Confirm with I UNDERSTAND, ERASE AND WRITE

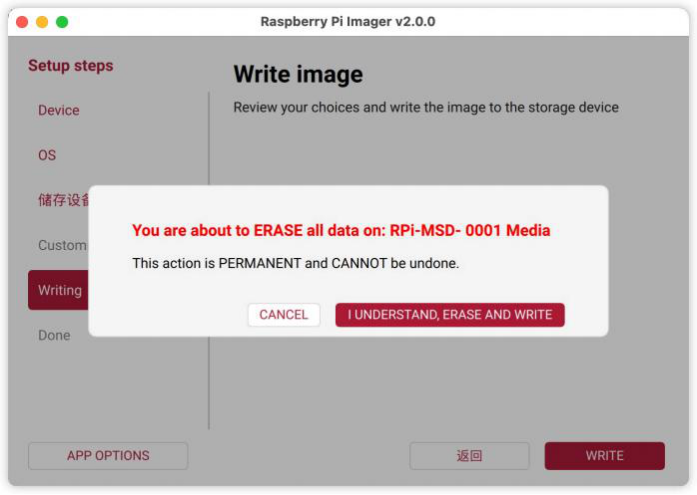coord(450,315)
